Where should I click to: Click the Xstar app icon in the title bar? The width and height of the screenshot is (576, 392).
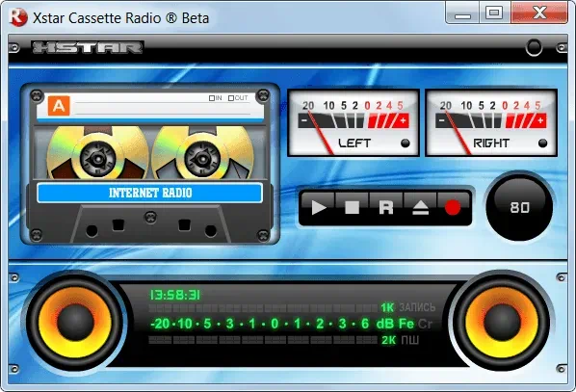coord(18,17)
